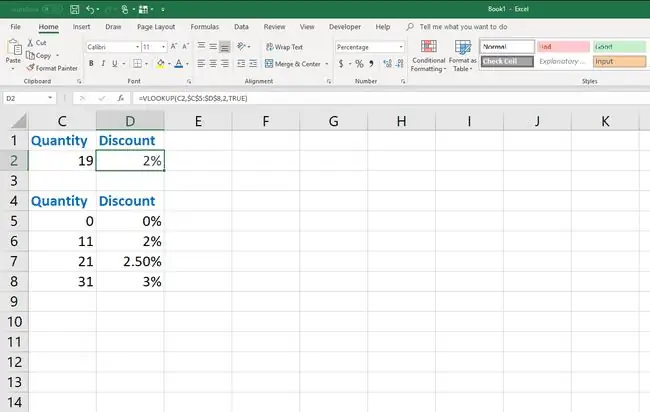Increase the cell indent
650x412 pixels.
point(253,63)
